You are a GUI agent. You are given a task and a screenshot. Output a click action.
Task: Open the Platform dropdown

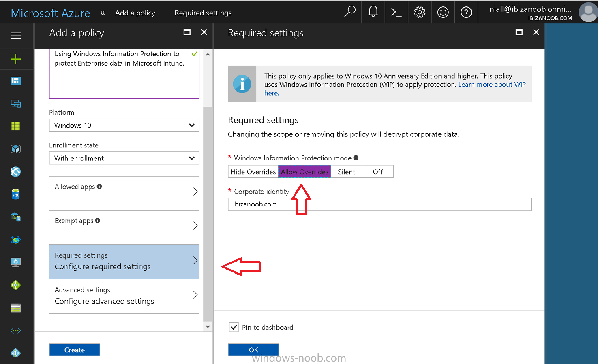pyautogui.click(x=124, y=125)
